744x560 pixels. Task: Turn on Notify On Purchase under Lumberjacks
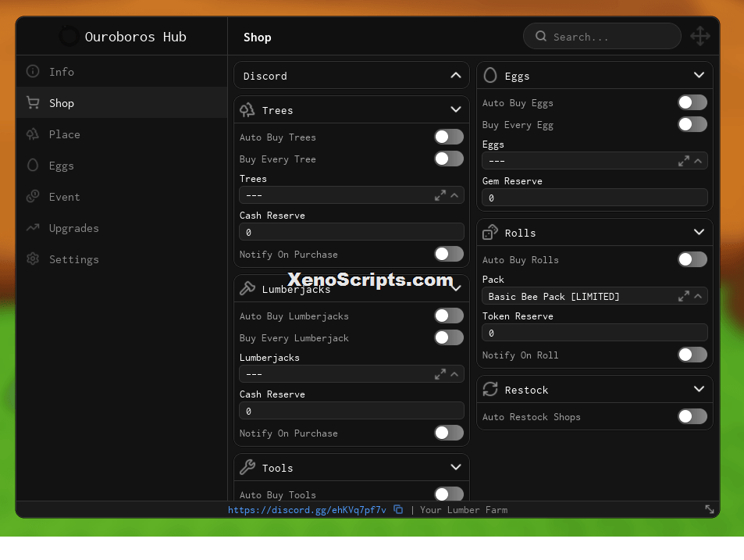[x=449, y=433]
